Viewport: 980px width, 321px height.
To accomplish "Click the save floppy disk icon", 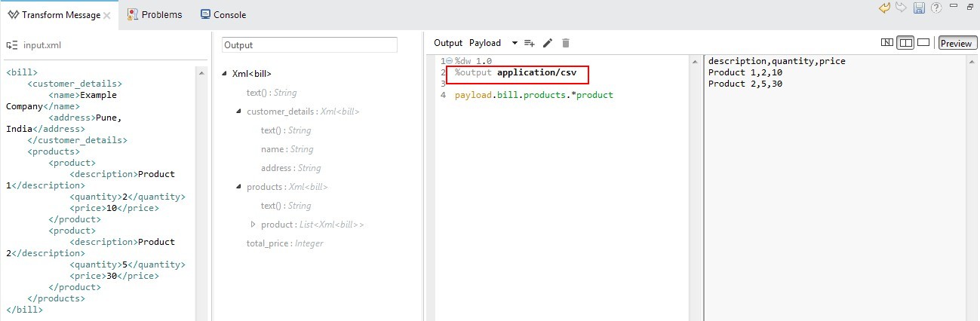I will [919, 8].
